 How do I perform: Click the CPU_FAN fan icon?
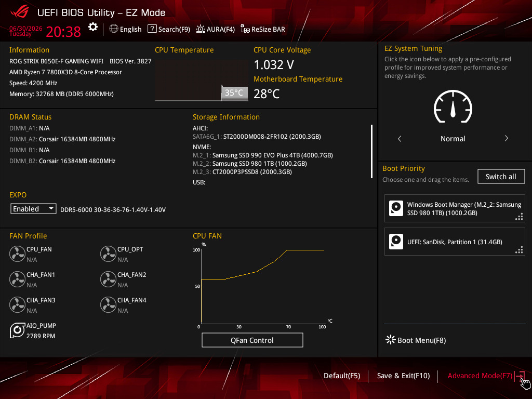(x=17, y=254)
